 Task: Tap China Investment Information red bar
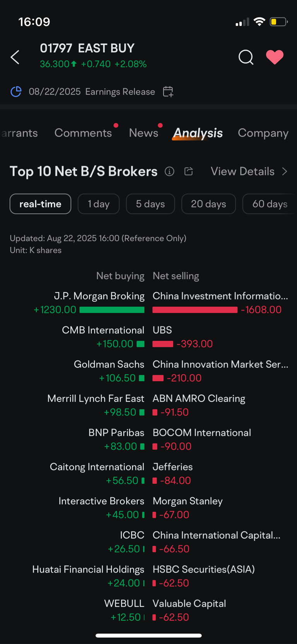pos(195,310)
